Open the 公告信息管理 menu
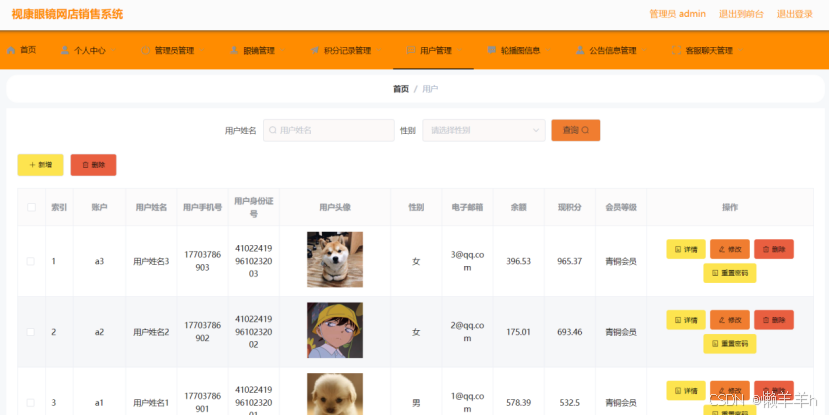Viewport: 830px width, 416px height. (611, 50)
